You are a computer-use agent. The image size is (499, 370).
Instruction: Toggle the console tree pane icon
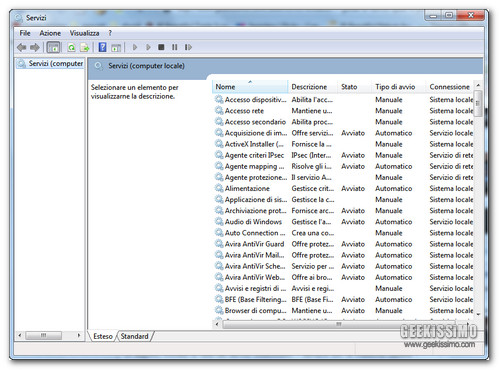pyautogui.click(x=53, y=48)
